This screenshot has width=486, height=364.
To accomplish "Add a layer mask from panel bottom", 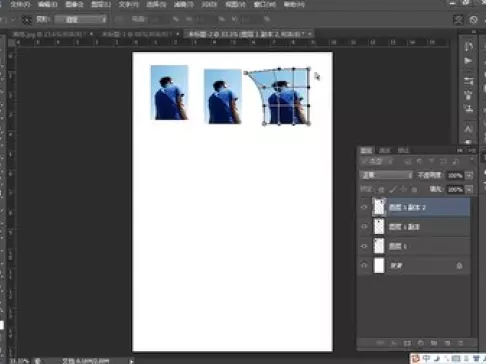I will click(407, 343).
